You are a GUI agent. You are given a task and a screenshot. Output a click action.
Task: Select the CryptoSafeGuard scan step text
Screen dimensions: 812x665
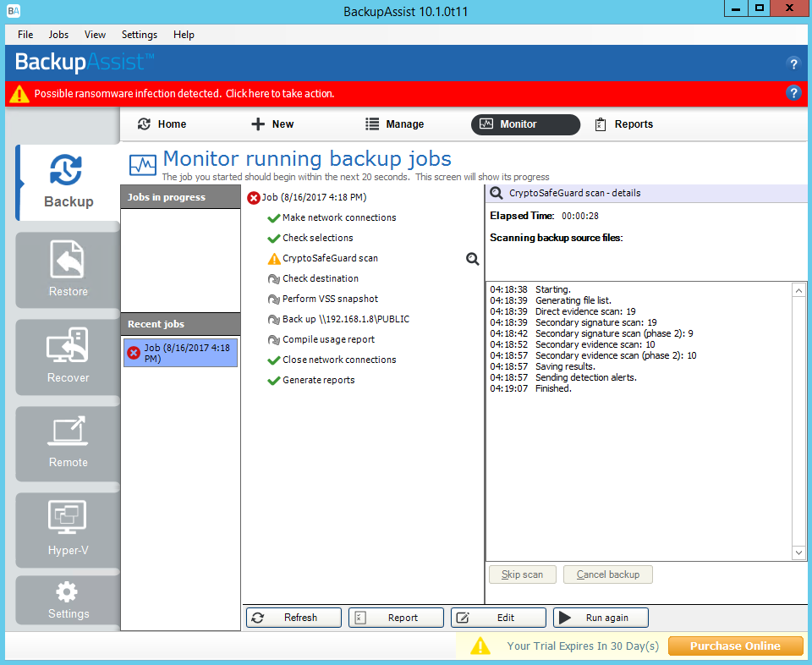(331, 258)
